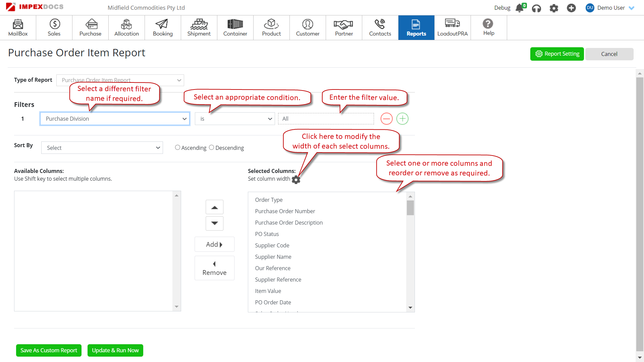The image size is (644, 362).
Task: Click the red remove filter icon
Action: point(386,119)
